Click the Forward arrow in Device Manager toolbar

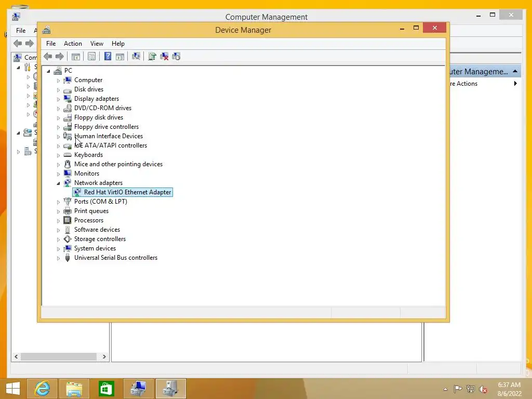point(60,56)
